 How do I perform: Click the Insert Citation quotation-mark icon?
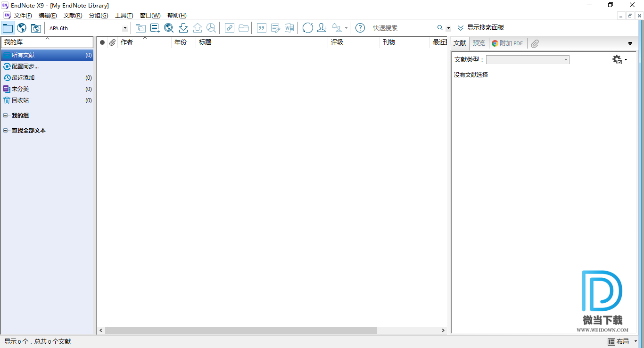(261, 28)
